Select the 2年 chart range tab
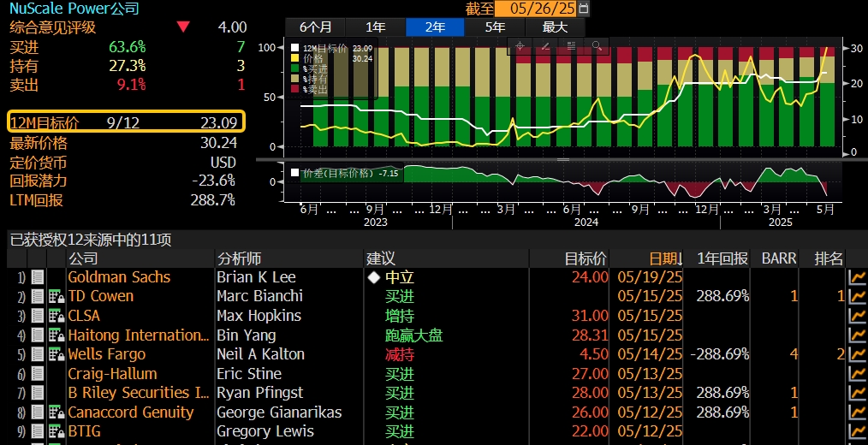The image size is (868, 445). [435, 27]
